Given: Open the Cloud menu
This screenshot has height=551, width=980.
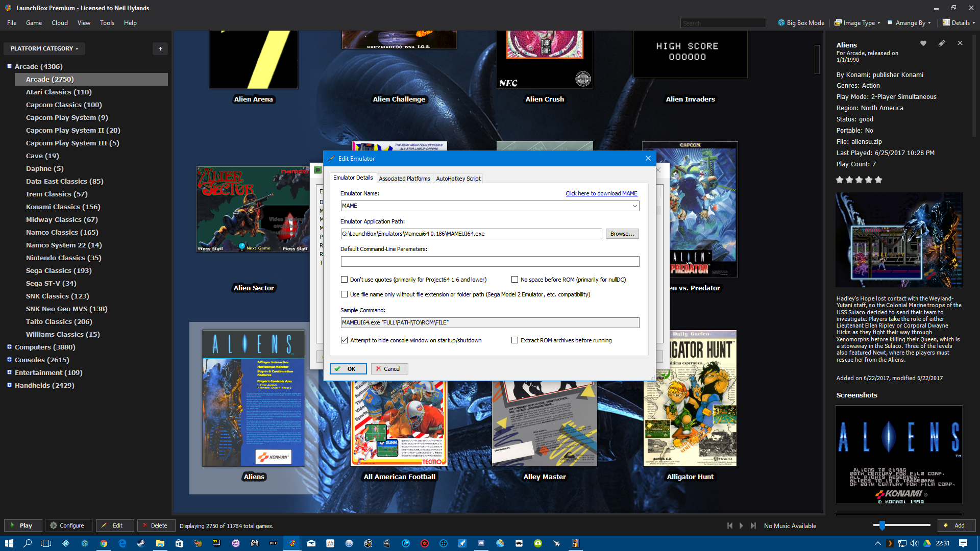Looking at the screenshot, I should [x=60, y=22].
